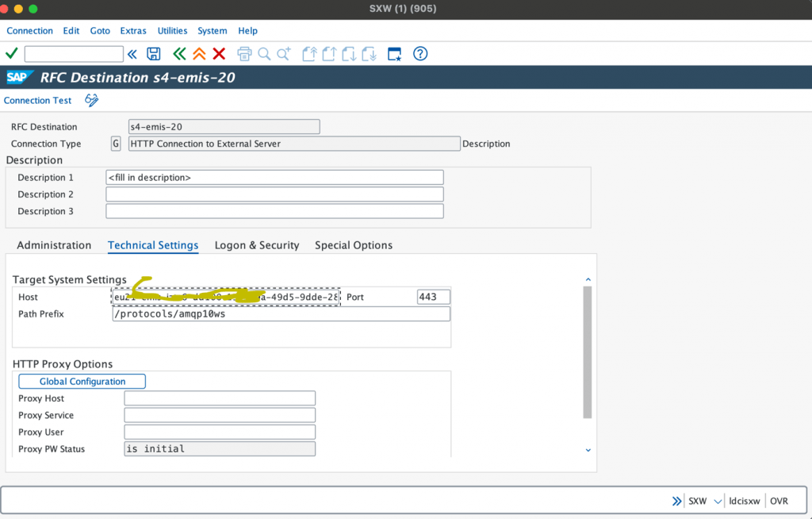This screenshot has width=812, height=519.
Task: Click the SAP logo in the title bar
Action: click(x=19, y=77)
